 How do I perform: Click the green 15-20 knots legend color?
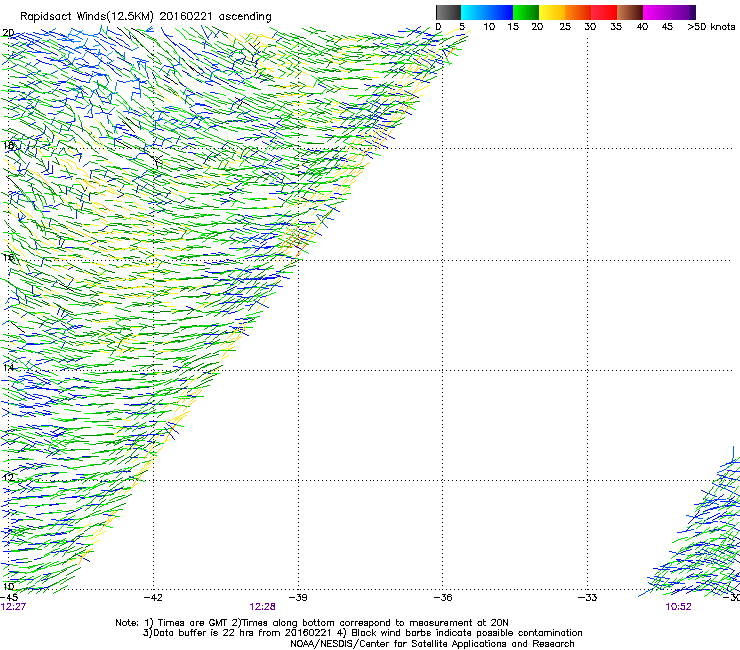pos(526,12)
